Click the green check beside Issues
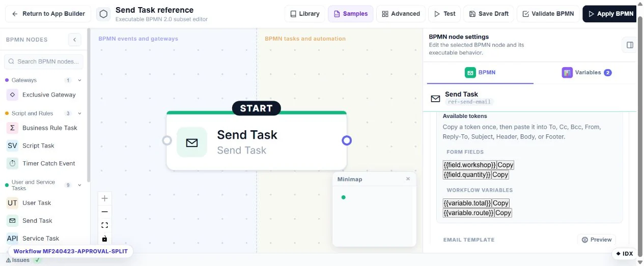Viewport: 644px width, 266px height. pos(37,260)
